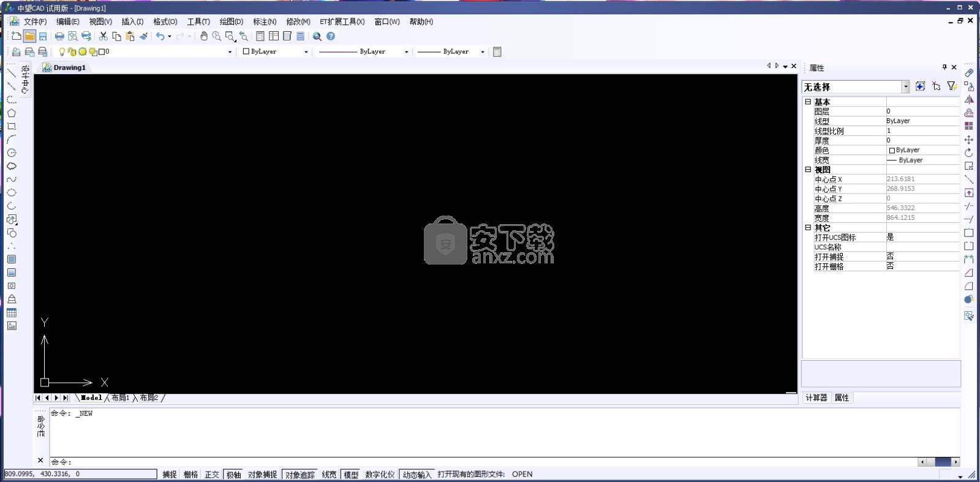
Task: Select the Mirror tool in right toolbar
Action: click(x=968, y=99)
